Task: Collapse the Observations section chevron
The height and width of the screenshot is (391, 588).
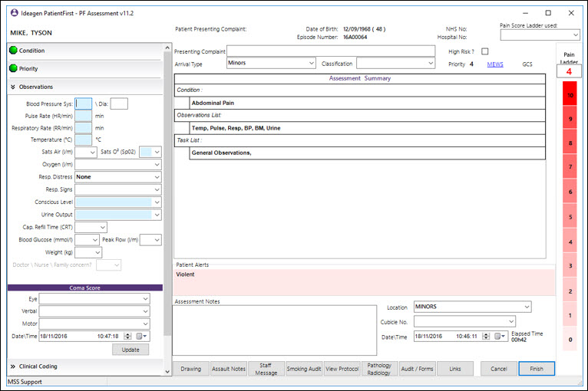Action: pos(13,87)
